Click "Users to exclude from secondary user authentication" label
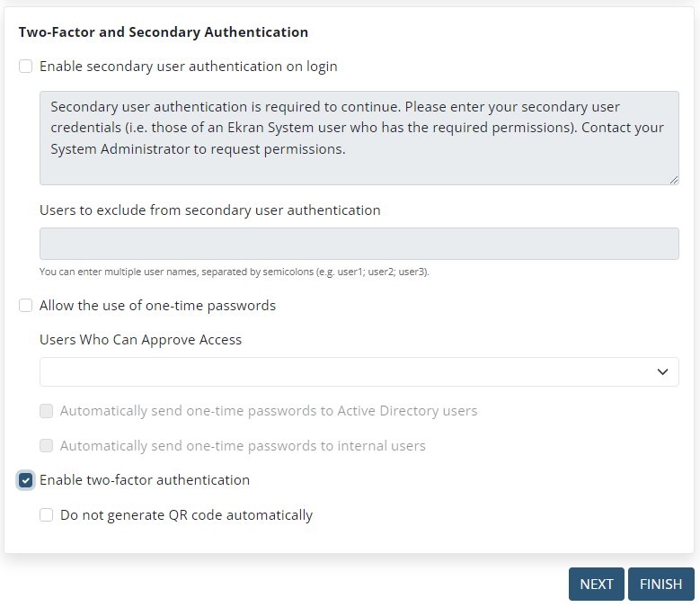The image size is (700, 607). coord(210,210)
